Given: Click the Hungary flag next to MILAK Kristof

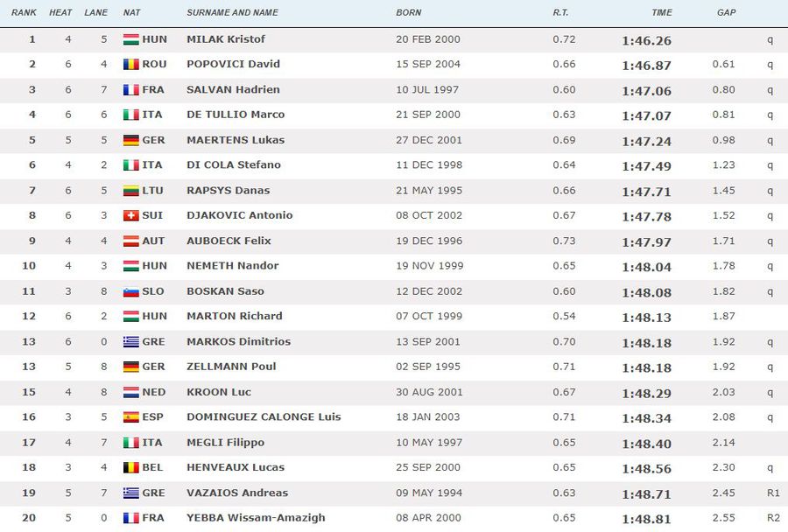Looking at the screenshot, I should (130, 39).
